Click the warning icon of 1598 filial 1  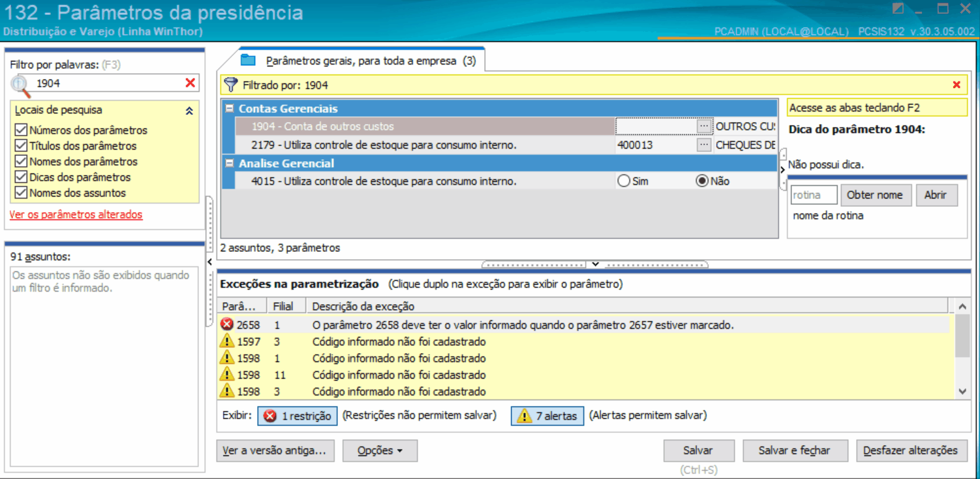[227, 358]
